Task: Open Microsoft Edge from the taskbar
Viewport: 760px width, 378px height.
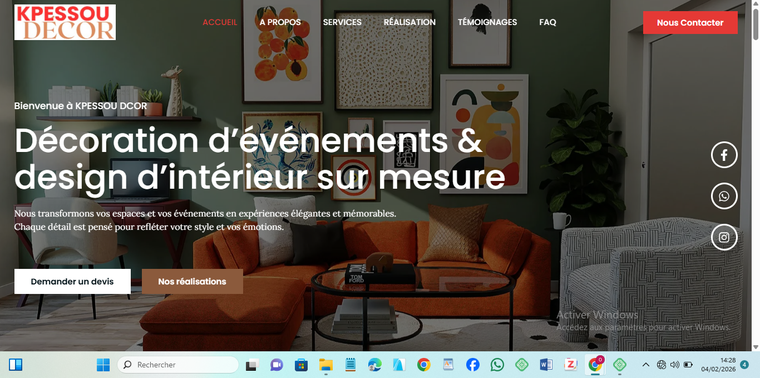Action: 374,364
